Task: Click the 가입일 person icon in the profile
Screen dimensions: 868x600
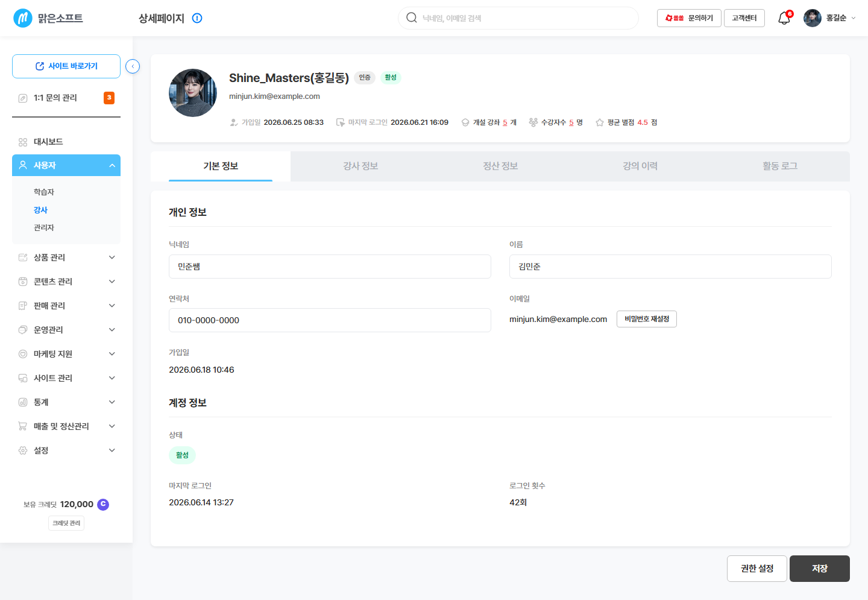Action: (x=234, y=122)
